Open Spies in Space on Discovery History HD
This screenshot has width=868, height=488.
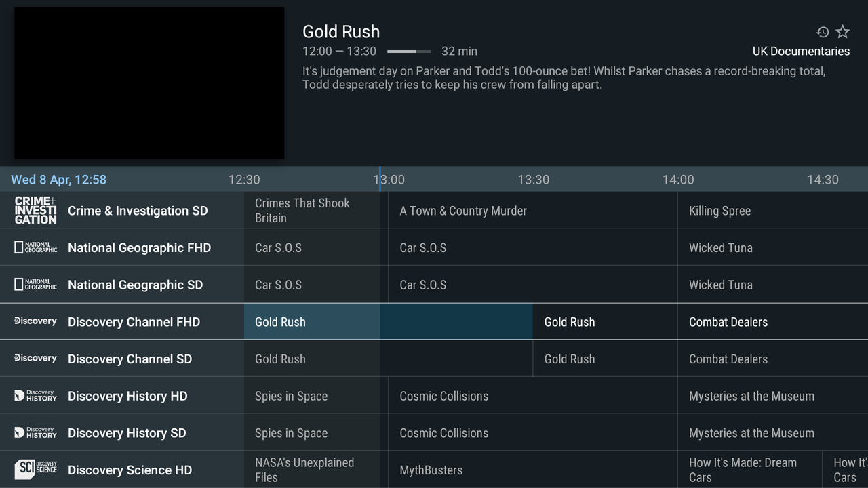point(316,396)
